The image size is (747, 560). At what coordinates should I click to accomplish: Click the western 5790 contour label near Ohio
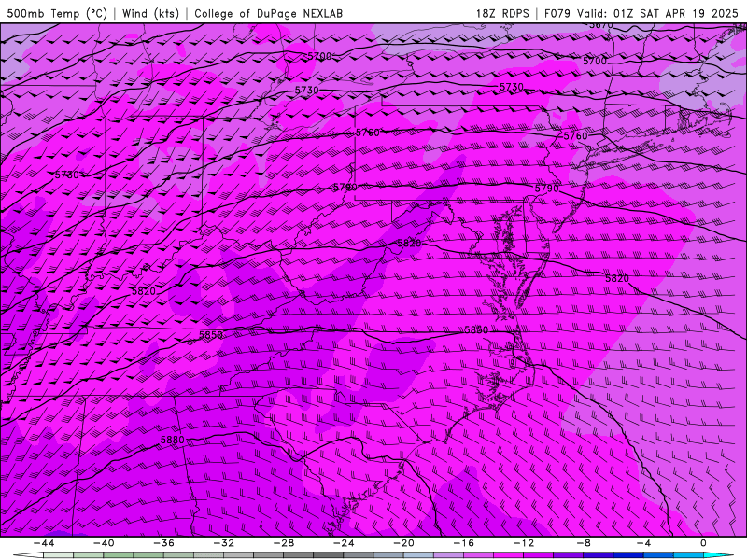click(x=345, y=188)
